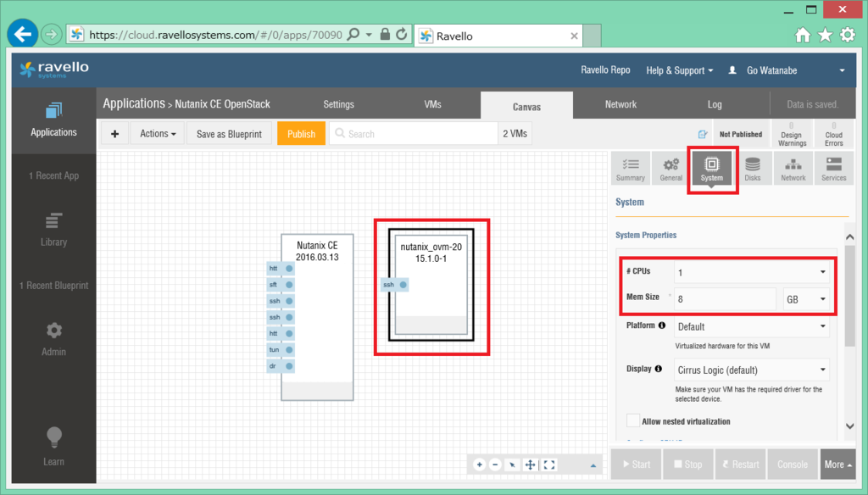Click the properties panel scrollbar thumb
868x495 pixels.
849,298
